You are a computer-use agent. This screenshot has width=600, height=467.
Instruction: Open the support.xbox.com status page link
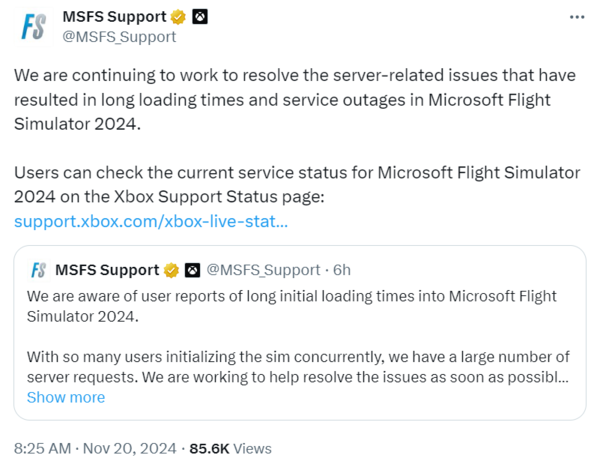coord(151,220)
